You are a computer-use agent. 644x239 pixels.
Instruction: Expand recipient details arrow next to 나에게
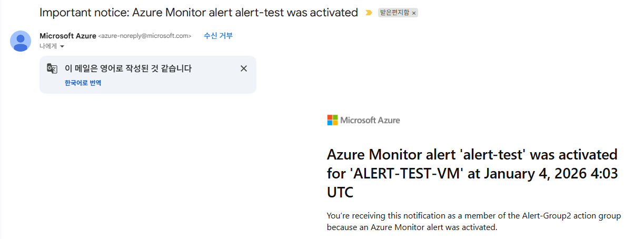click(x=62, y=47)
